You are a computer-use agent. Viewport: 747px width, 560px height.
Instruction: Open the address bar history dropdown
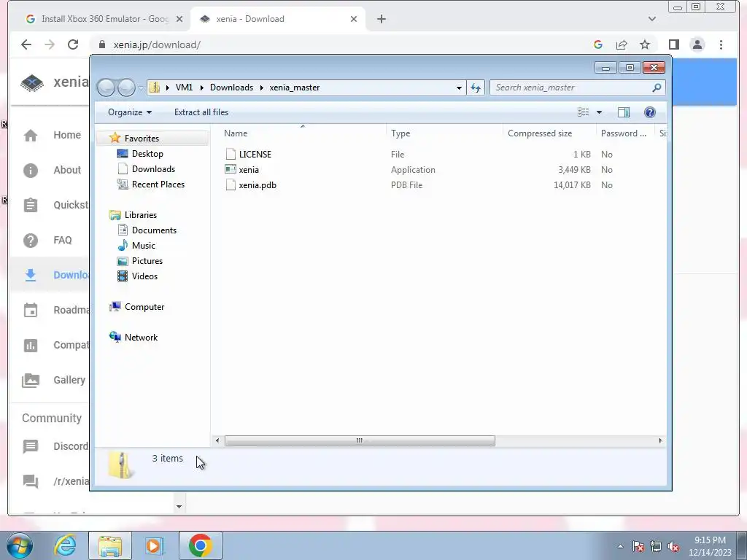click(x=459, y=87)
